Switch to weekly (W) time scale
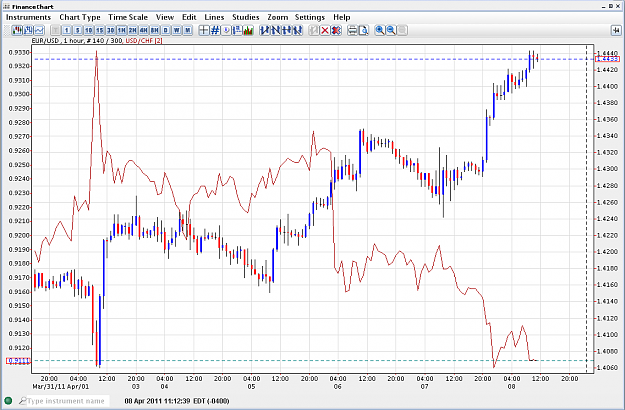The image size is (625, 410). 177,30
